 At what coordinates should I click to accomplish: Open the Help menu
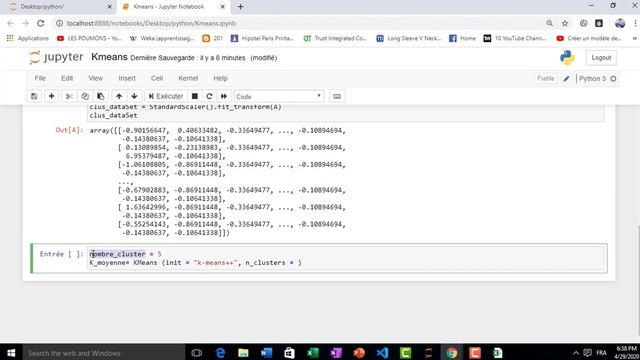click(220, 78)
